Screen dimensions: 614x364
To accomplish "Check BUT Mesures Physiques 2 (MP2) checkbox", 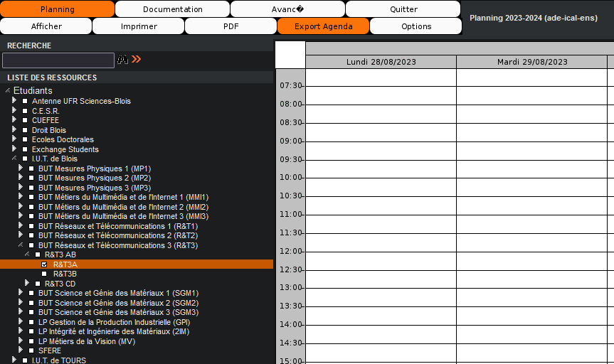I will tap(31, 178).
